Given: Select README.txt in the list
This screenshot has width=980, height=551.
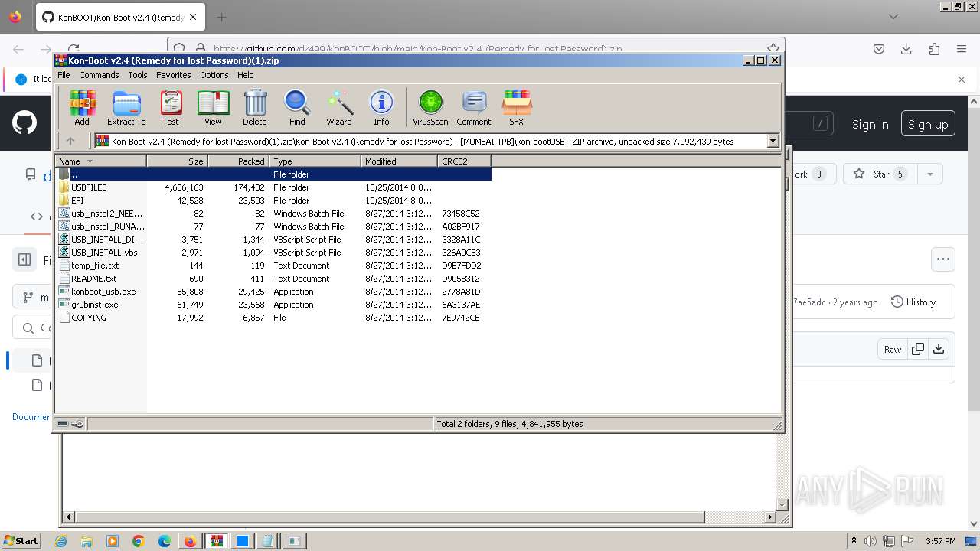Looking at the screenshot, I should [x=273, y=279].
